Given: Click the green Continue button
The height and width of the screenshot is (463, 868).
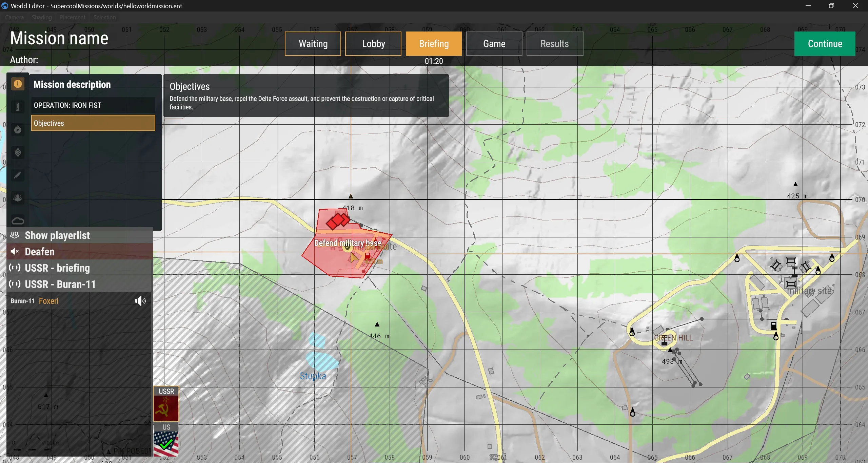Looking at the screenshot, I should tap(825, 44).
